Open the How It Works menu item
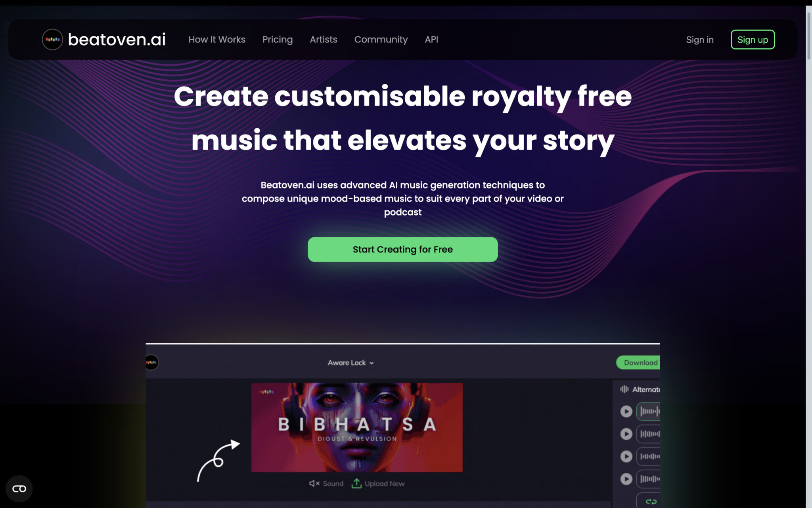This screenshot has width=812, height=508. pos(217,39)
